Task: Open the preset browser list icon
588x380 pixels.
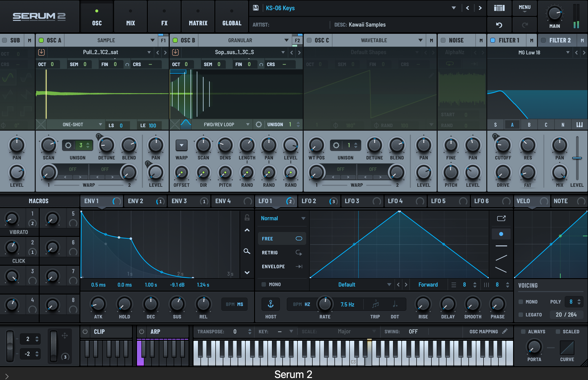Action: 499,8
